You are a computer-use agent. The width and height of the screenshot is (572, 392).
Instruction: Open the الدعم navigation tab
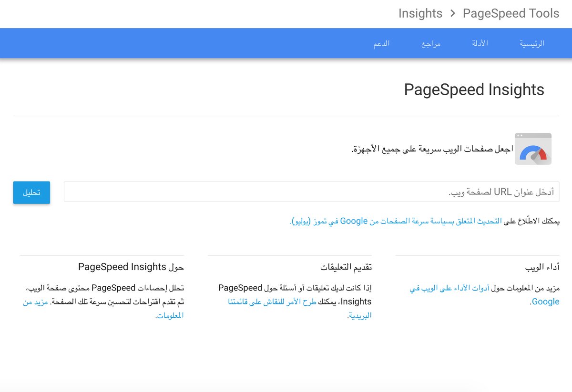381,43
